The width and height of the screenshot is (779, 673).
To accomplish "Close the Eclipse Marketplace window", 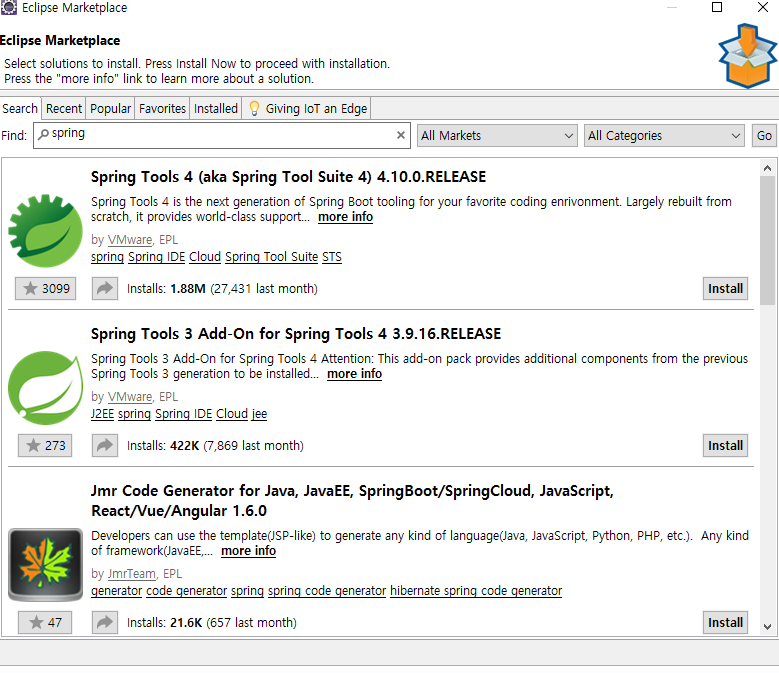I will point(763,7).
